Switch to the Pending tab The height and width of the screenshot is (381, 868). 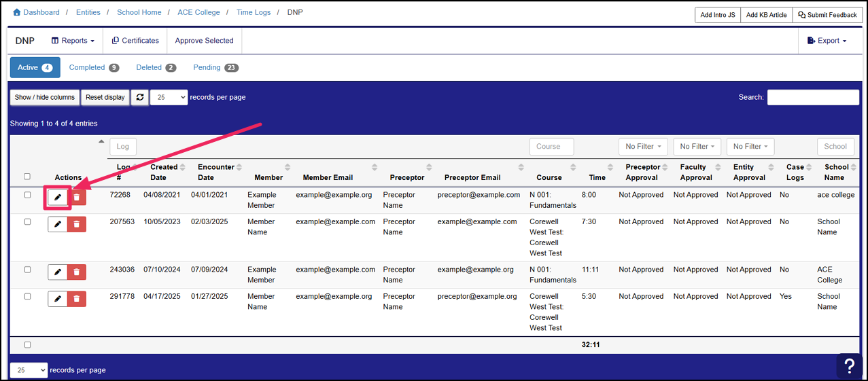215,67
